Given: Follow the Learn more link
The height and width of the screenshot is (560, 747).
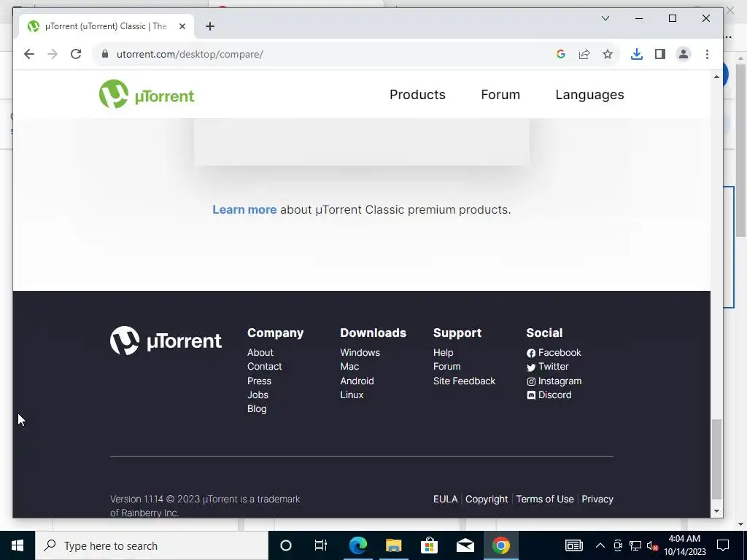Looking at the screenshot, I should (244, 209).
